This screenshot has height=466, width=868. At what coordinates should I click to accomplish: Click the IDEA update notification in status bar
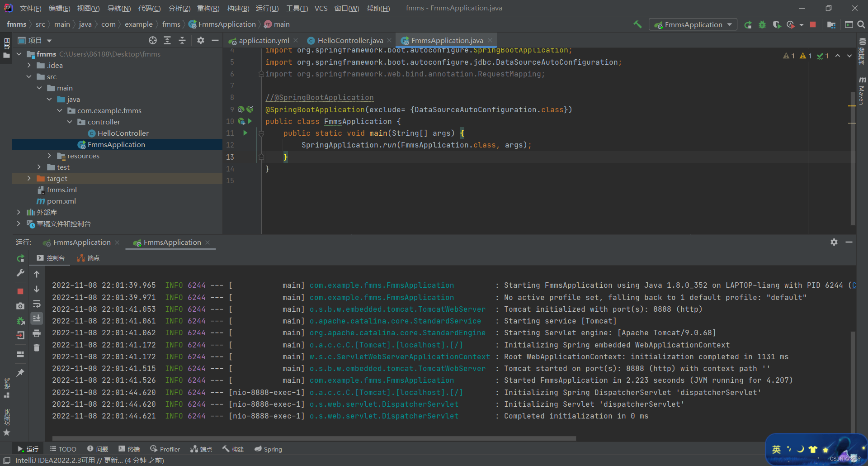90,460
